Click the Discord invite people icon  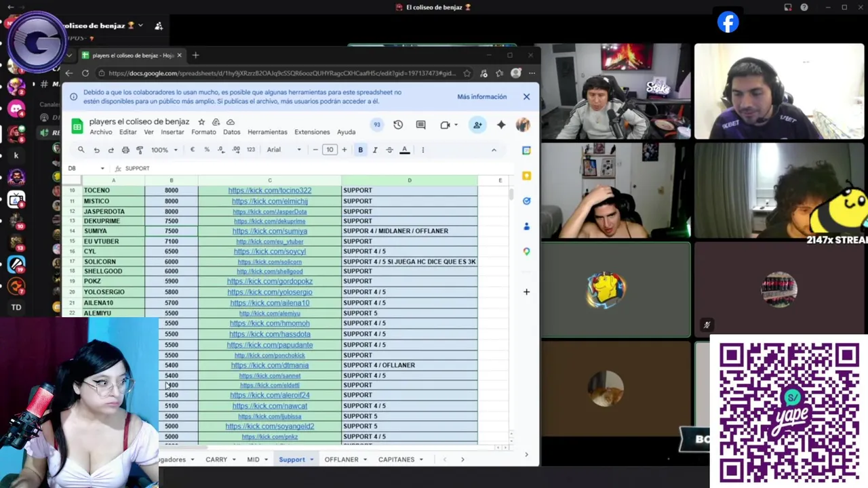pyautogui.click(x=159, y=26)
